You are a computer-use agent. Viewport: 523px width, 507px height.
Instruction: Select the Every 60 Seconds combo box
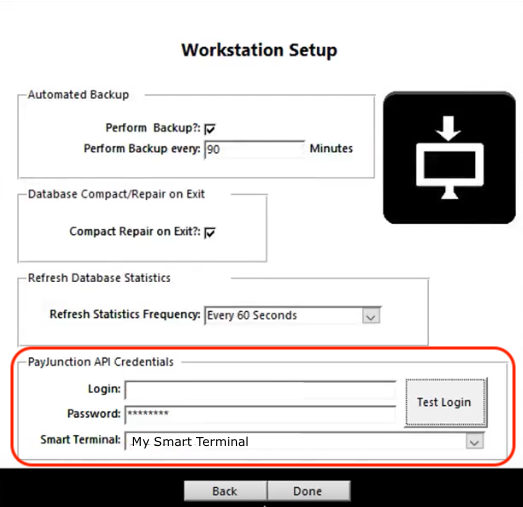click(292, 316)
